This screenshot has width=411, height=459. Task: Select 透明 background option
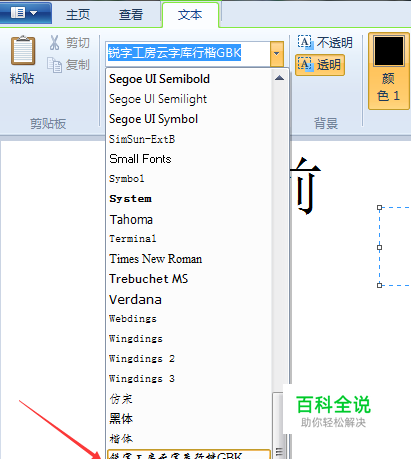click(x=320, y=65)
